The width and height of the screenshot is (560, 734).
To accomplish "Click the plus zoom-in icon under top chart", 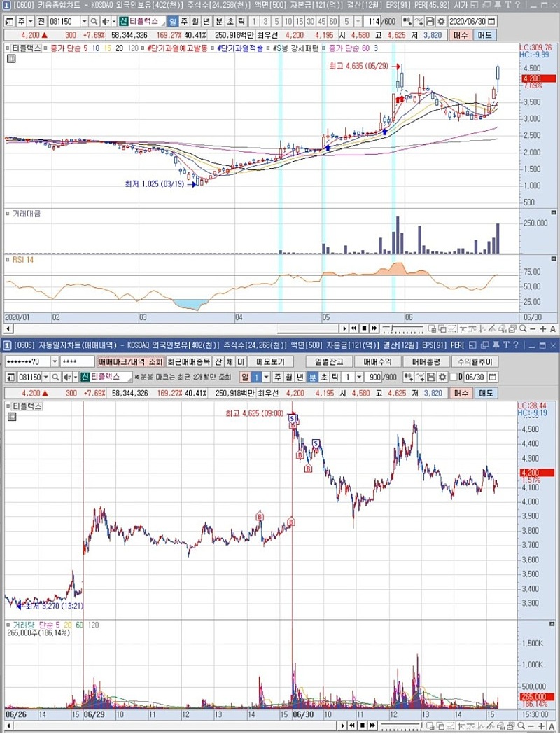I will 542,329.
